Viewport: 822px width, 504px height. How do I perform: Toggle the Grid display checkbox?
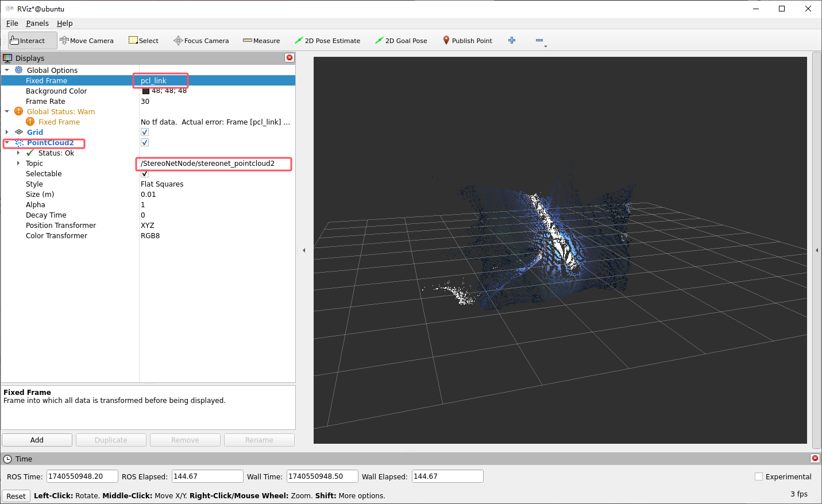pyautogui.click(x=145, y=132)
